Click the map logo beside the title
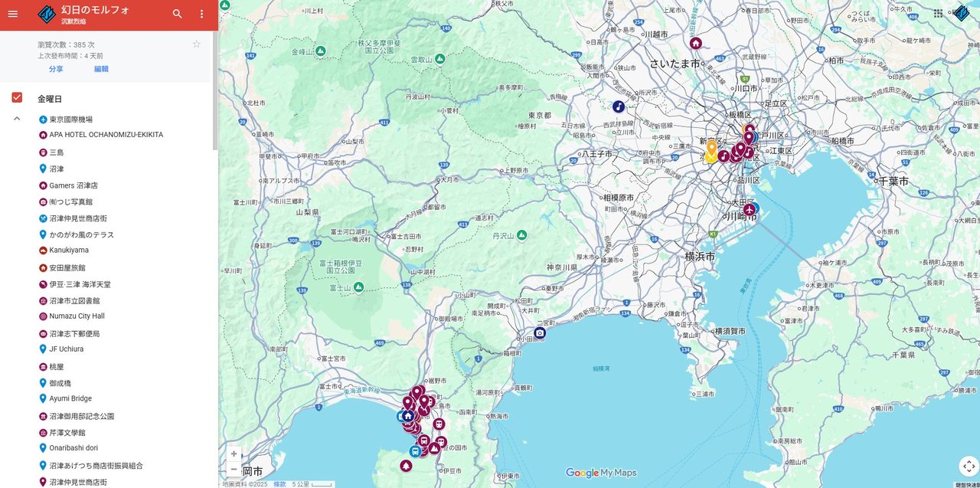The width and height of the screenshot is (980, 488). (47, 14)
